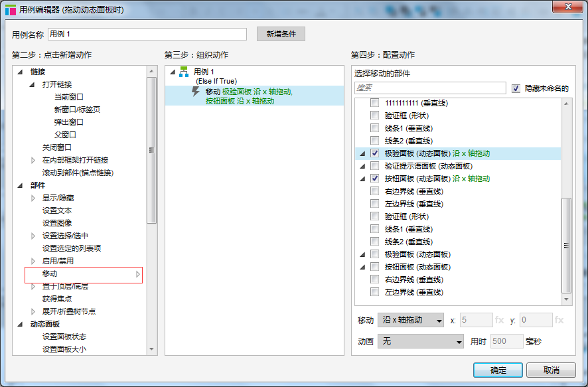Image resolution: width=588 pixels, height=387 pixels.
Task: Toggle the 隐藏未命名的 checkbox
Action: tap(516, 88)
